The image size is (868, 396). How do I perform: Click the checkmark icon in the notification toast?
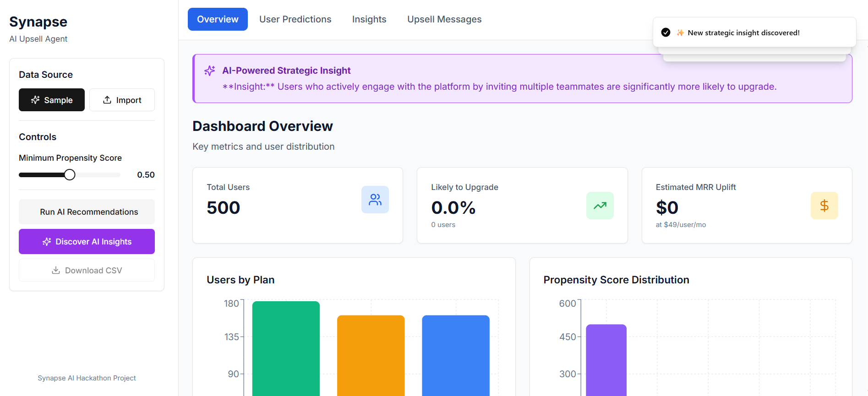(666, 32)
